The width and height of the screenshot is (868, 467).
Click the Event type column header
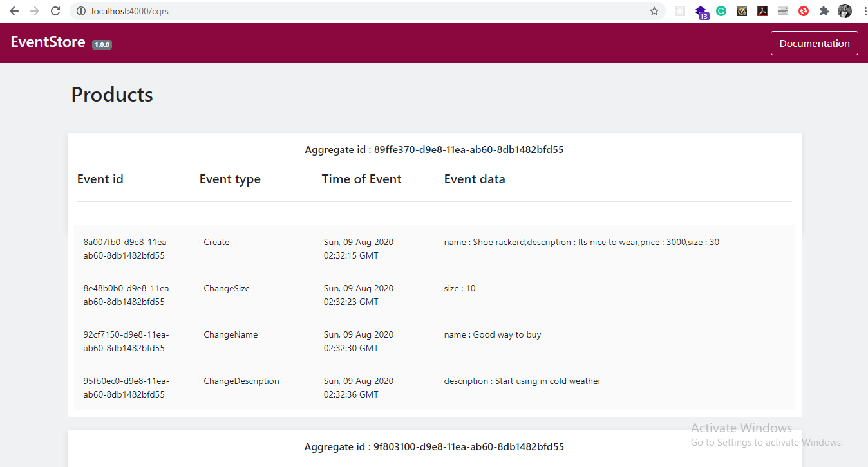tap(230, 179)
